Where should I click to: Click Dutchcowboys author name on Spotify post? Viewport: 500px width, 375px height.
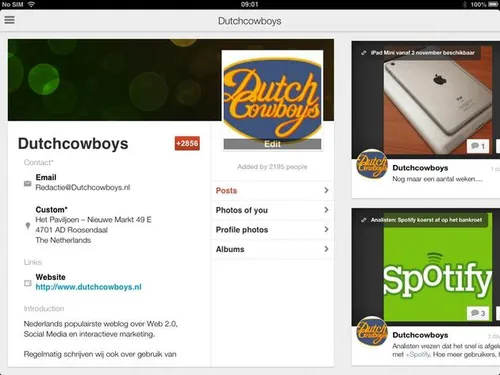click(x=420, y=335)
